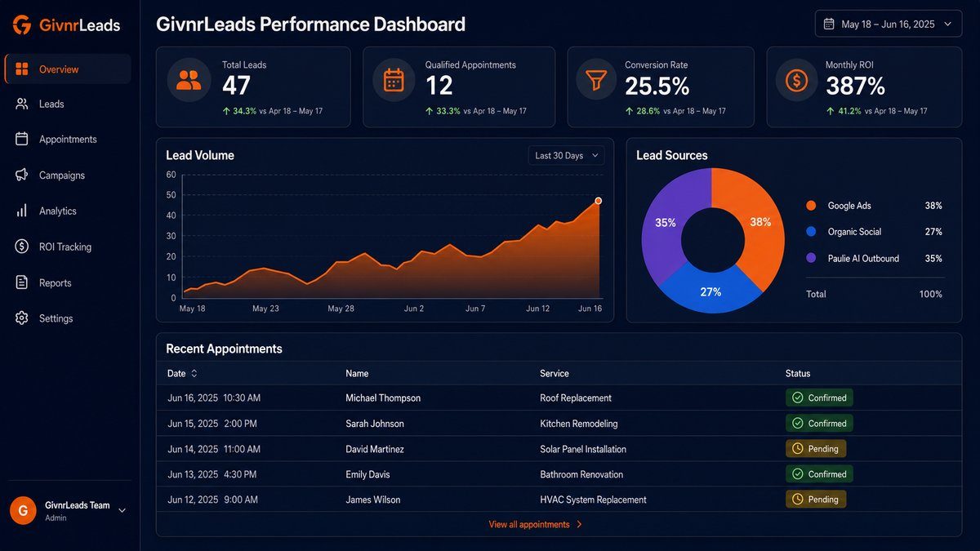Click the chevron next to View all appointments
Viewport: 980px width, 551px height.
(x=579, y=524)
